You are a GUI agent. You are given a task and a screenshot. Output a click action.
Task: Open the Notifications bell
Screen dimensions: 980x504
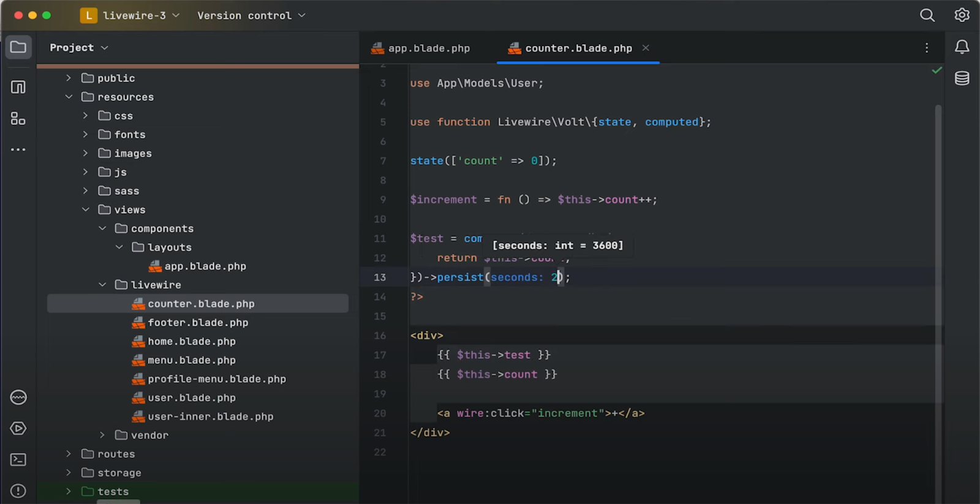click(x=962, y=47)
